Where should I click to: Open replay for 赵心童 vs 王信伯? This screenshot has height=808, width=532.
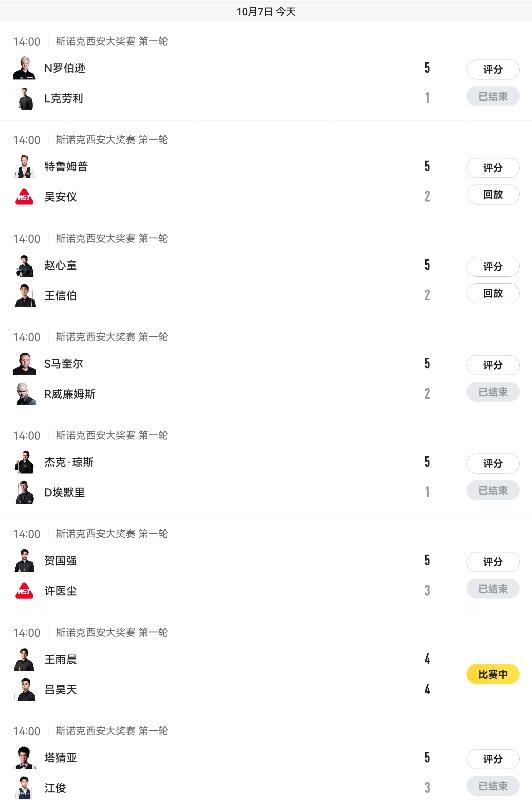tap(493, 293)
